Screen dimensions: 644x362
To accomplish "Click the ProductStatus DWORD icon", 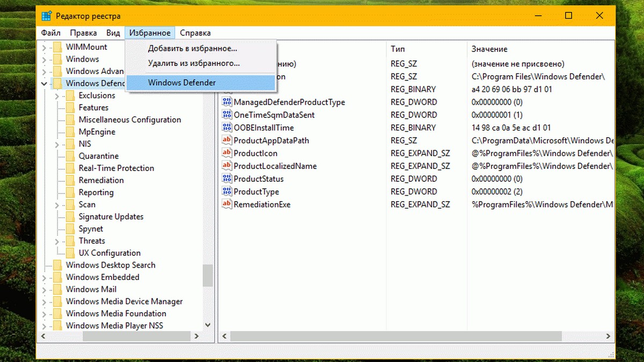I will (226, 179).
